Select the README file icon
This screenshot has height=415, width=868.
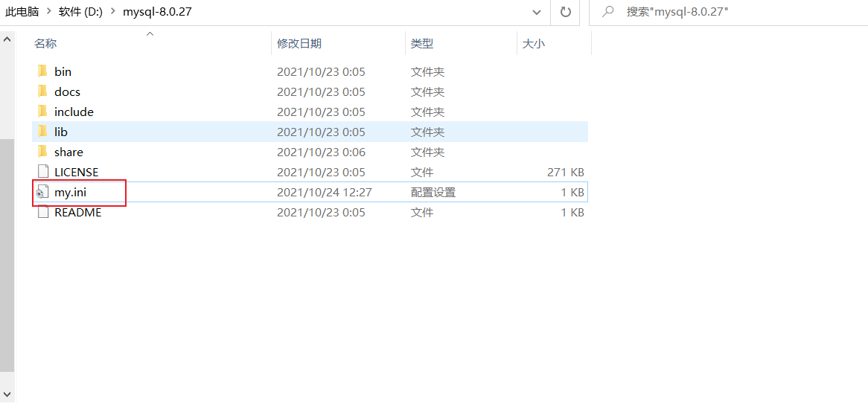[x=42, y=212]
